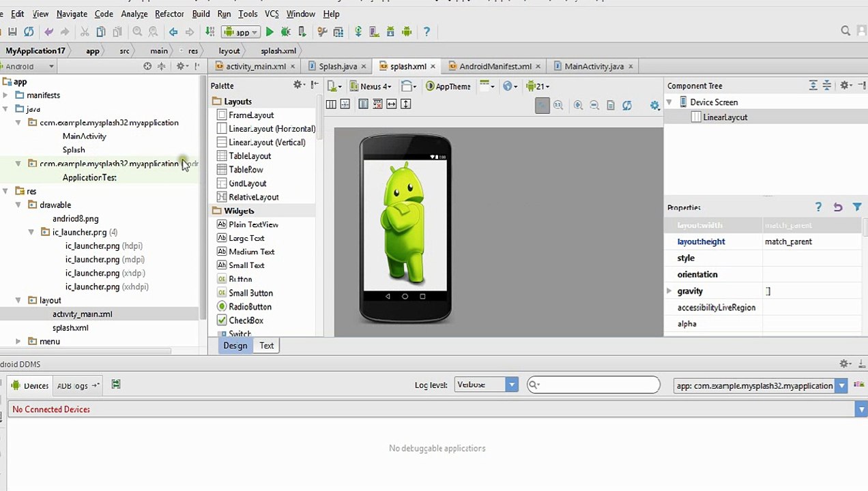
Task: Expand the menu folder in tree
Action: point(18,341)
